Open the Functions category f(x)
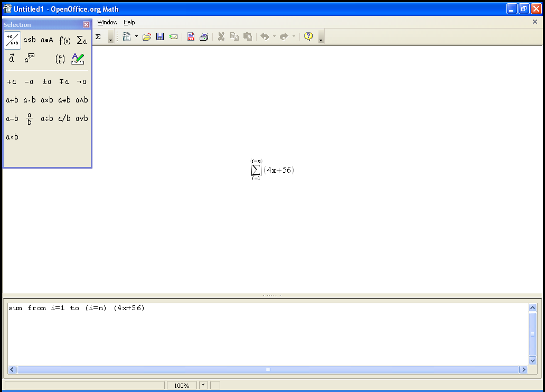 pyautogui.click(x=64, y=40)
